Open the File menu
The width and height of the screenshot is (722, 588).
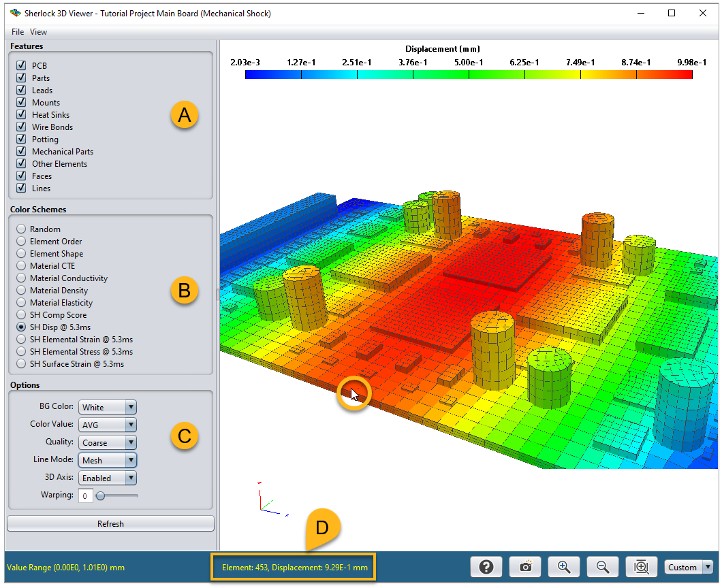pos(17,32)
